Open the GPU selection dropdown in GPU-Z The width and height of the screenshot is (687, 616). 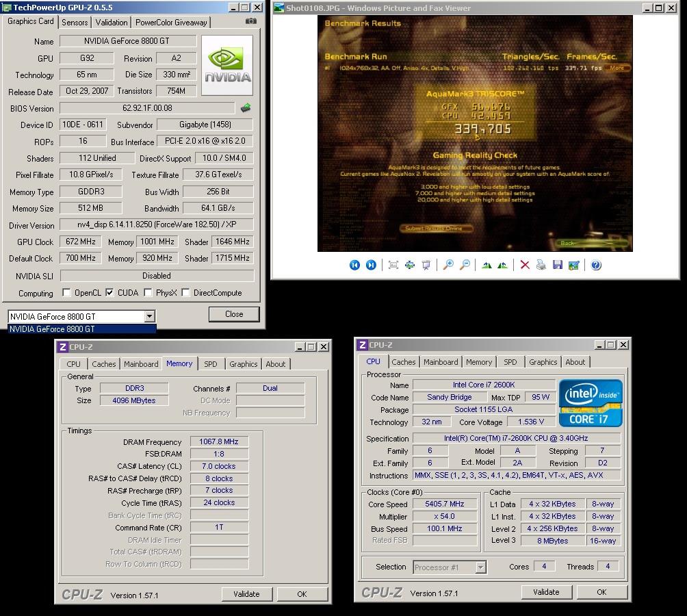click(149, 316)
